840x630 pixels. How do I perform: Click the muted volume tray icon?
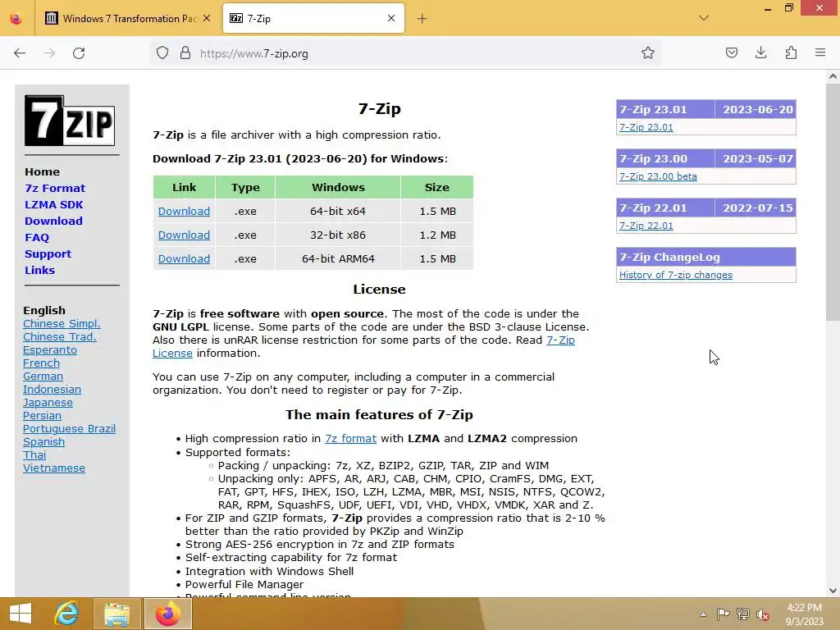pyautogui.click(x=763, y=614)
